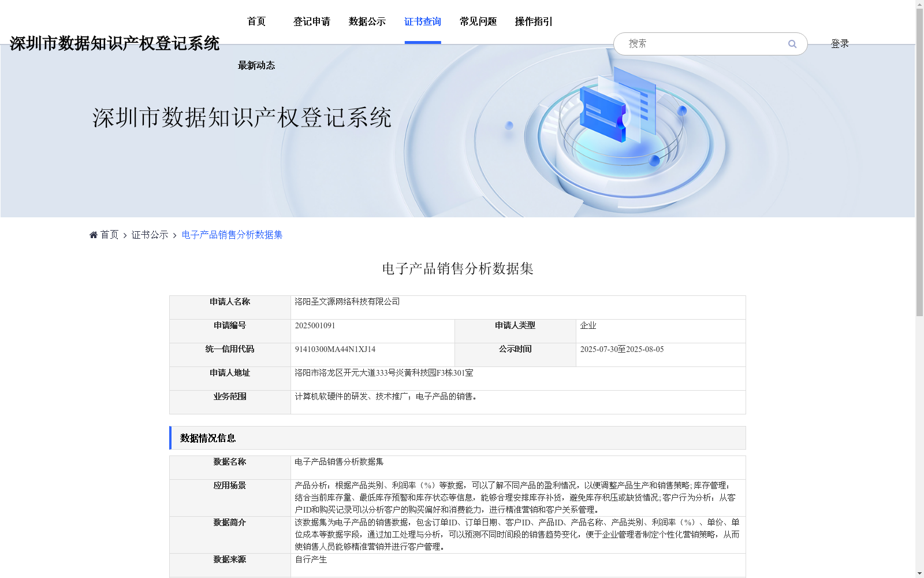Click the 数据名称 label cell

(230, 468)
